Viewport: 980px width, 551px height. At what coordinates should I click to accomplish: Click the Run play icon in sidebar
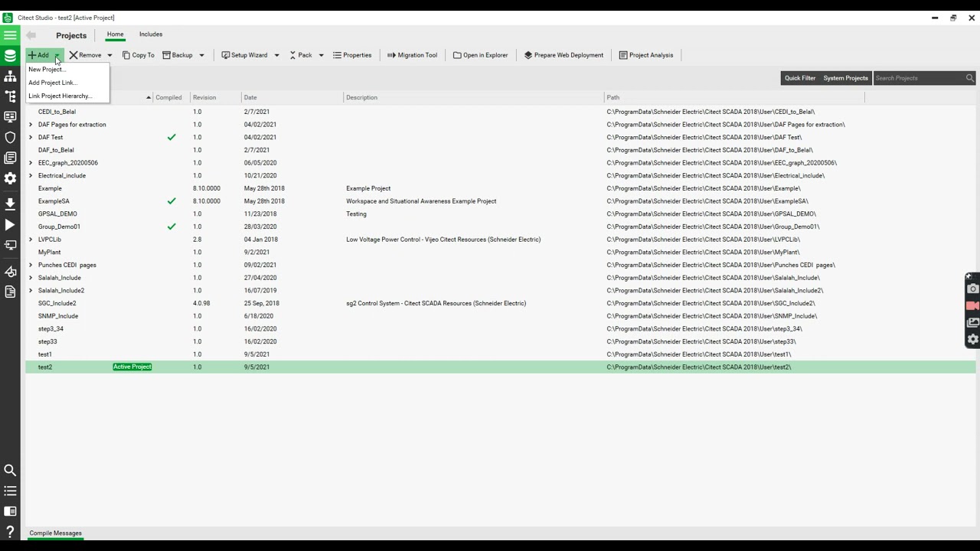(10, 225)
